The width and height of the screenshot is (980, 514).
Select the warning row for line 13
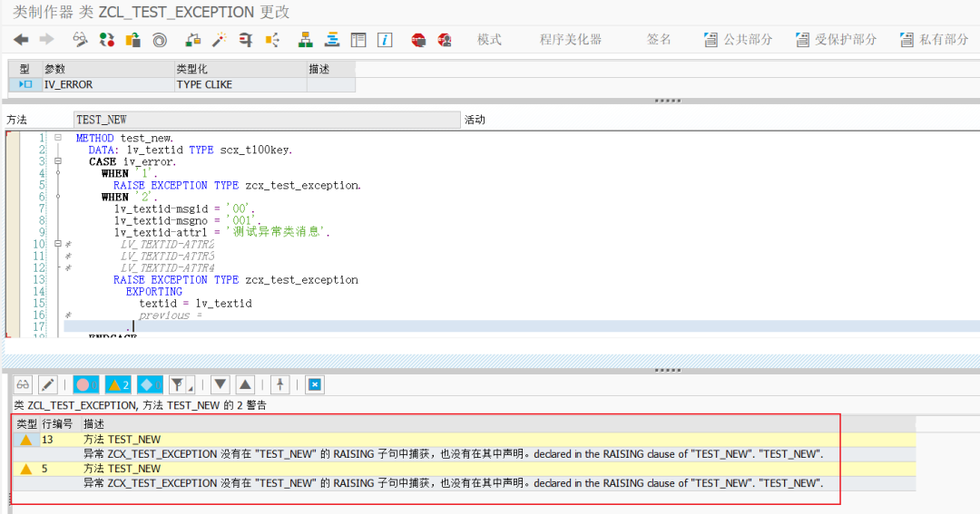click(x=465, y=440)
